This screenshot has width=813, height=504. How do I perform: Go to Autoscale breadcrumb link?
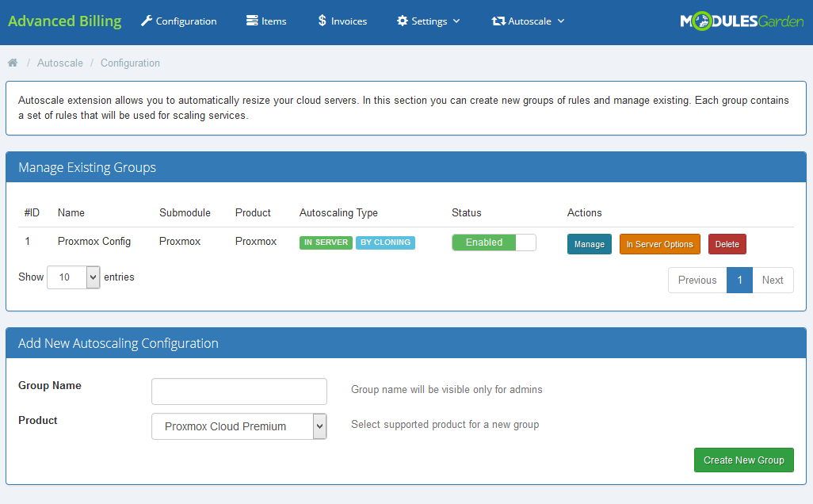(60, 63)
